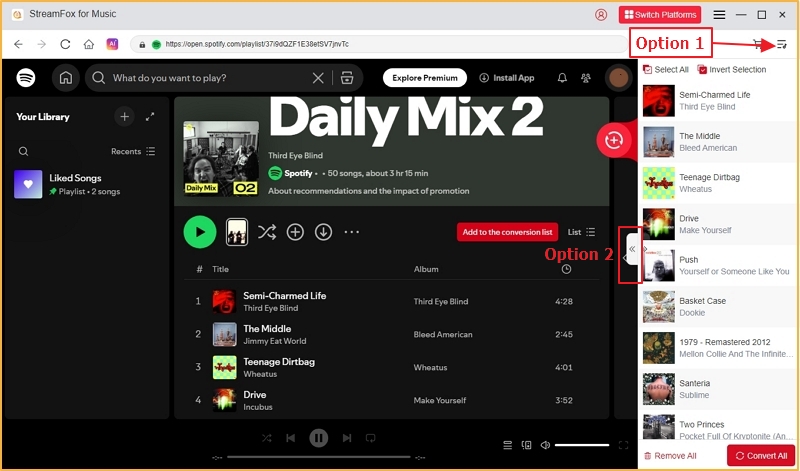Toggle repeat in the bottom player
Image resolution: width=800 pixels, height=471 pixels.
[371, 438]
